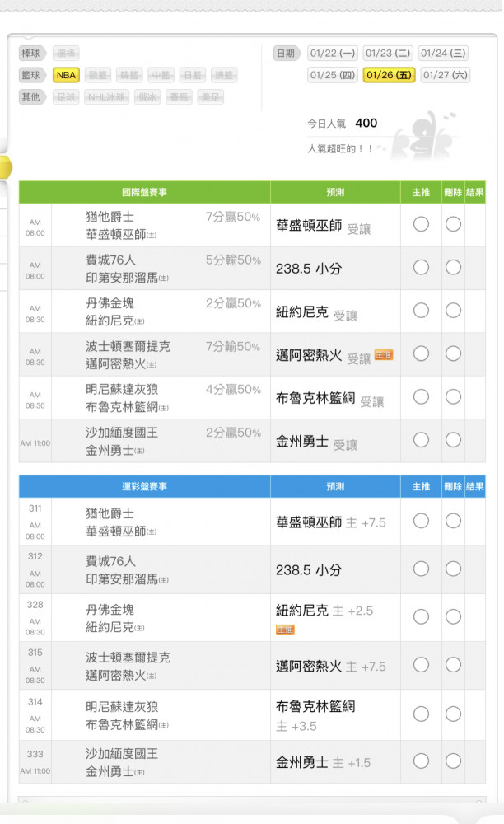Select 主推 radio for 華盛頓巫師 受讓 row
504x824 pixels.
[421, 224]
